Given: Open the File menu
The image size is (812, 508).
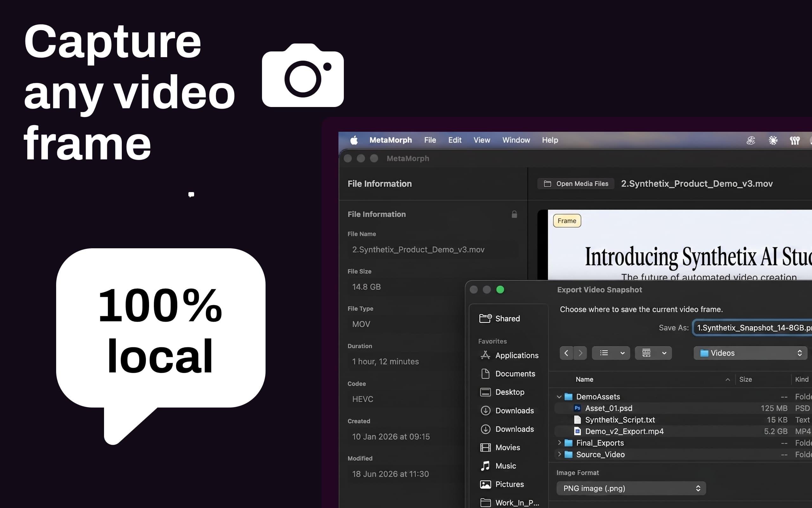Looking at the screenshot, I should click(x=430, y=140).
